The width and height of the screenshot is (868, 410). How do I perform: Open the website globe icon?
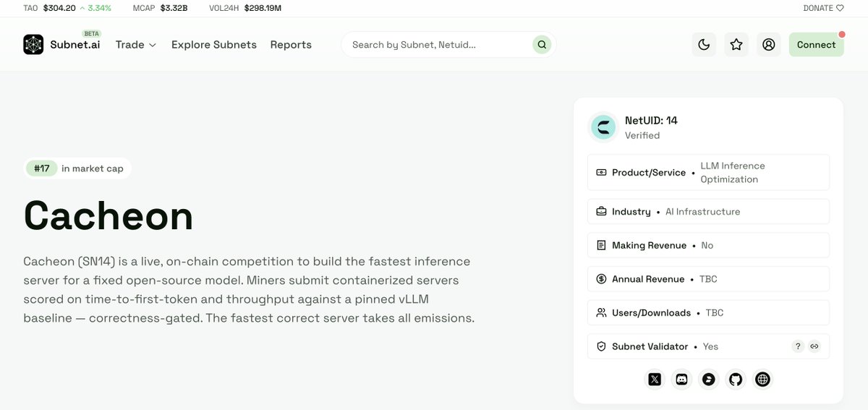tap(762, 379)
